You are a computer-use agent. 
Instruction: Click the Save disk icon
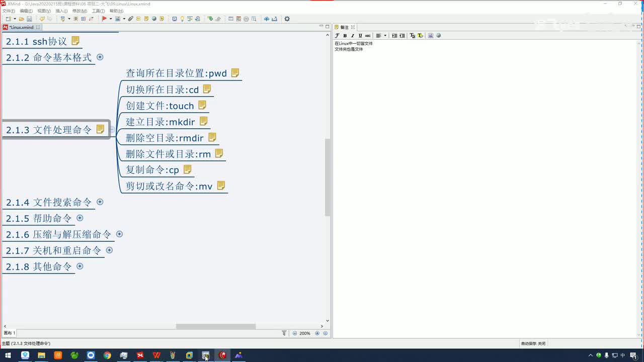pos(29,19)
